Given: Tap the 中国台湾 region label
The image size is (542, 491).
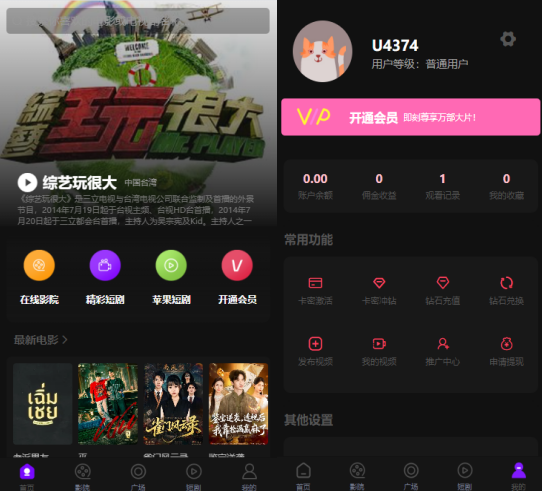Looking at the screenshot, I should pyautogui.click(x=141, y=183).
